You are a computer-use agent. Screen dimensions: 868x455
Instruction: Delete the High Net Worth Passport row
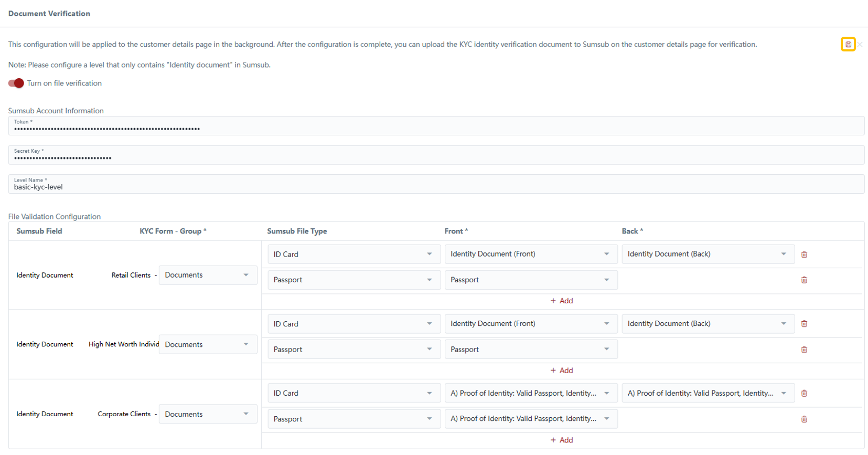tap(804, 350)
